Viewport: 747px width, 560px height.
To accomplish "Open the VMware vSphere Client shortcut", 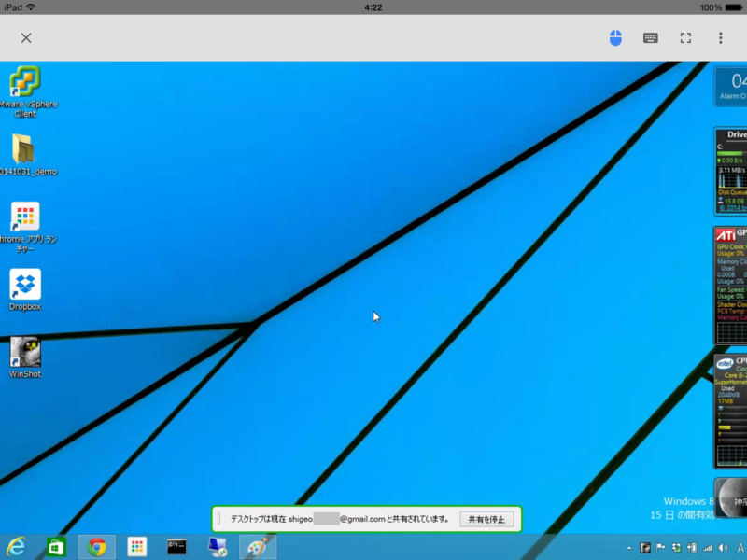I will (x=25, y=91).
